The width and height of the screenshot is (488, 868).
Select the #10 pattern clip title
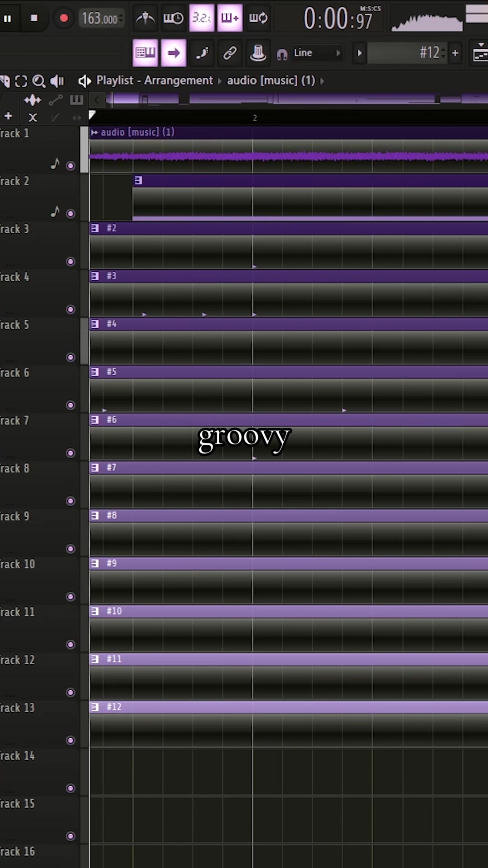click(x=114, y=611)
